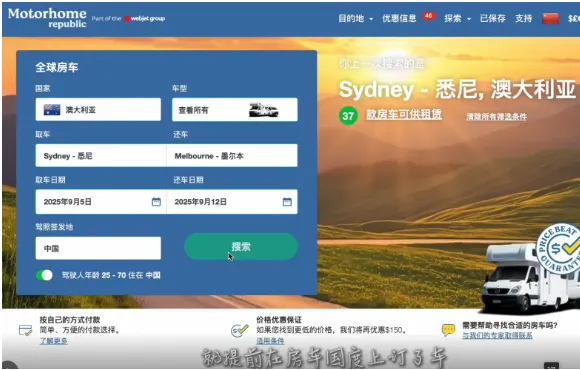580x370 pixels.
Task: Open the 驾照签发地 licence country field 中国
Action: coord(98,248)
